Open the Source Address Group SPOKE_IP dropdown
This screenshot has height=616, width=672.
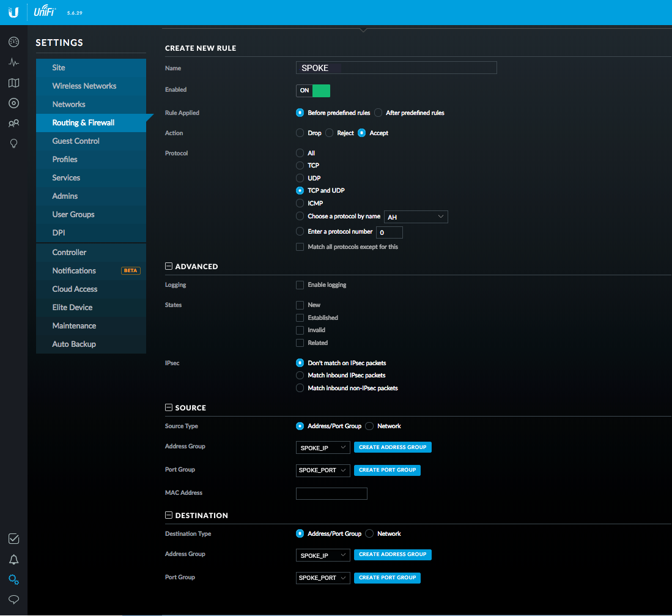tap(323, 448)
